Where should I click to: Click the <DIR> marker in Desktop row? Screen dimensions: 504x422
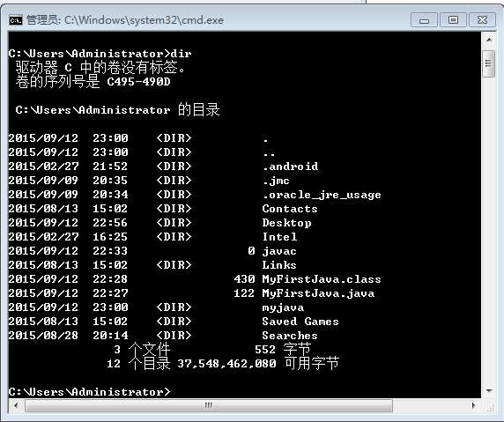(174, 223)
